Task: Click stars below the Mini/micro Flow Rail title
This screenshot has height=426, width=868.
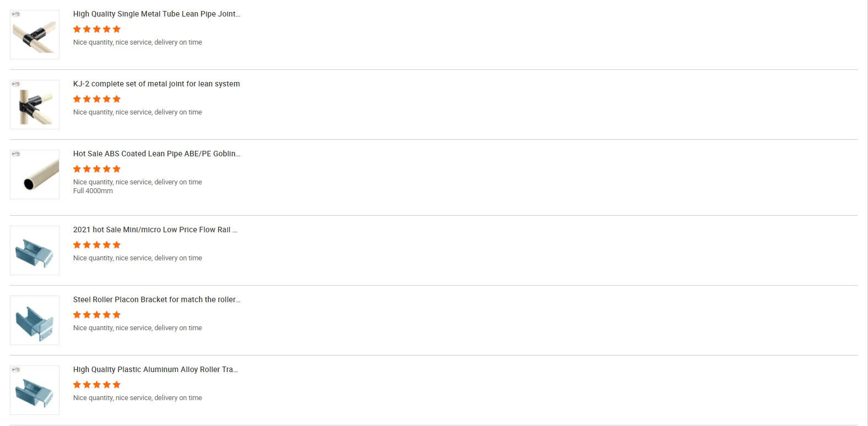Action: pos(97,245)
